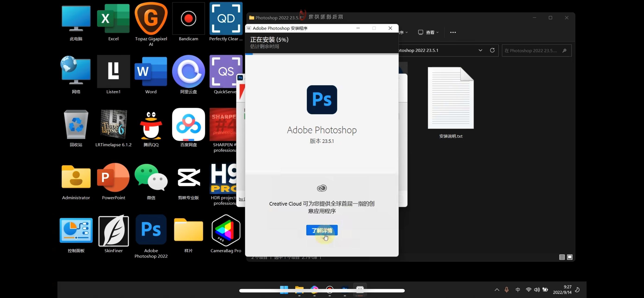Toggle the 中 input method indicator
Screen dimensions: 644x298
517,289
